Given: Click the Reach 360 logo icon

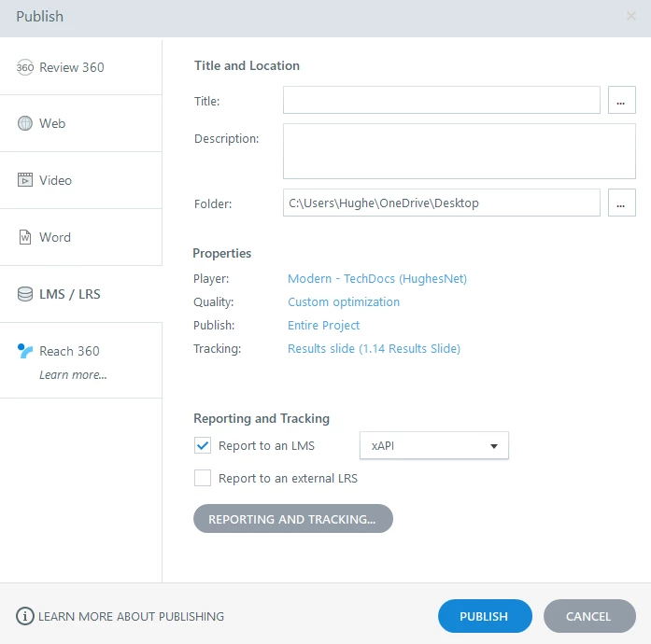Looking at the screenshot, I should pyautogui.click(x=25, y=351).
